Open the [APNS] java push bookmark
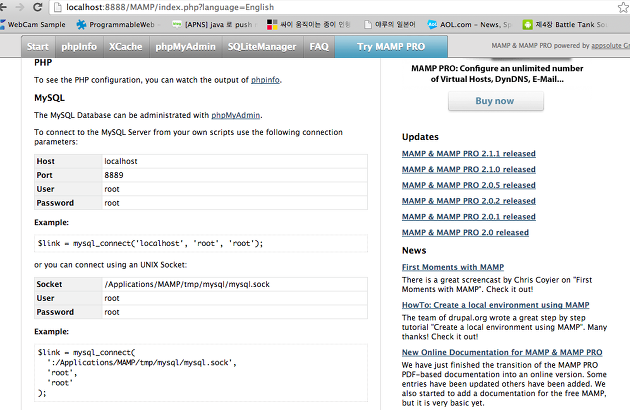Screen dimensions: 630x410 pos(212,25)
